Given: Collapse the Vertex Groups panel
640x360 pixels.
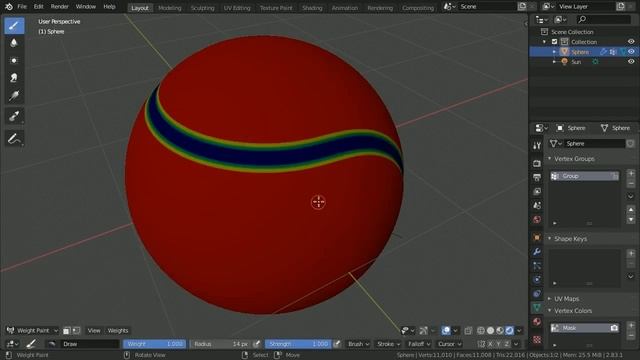Looking at the screenshot, I should click(549, 158).
